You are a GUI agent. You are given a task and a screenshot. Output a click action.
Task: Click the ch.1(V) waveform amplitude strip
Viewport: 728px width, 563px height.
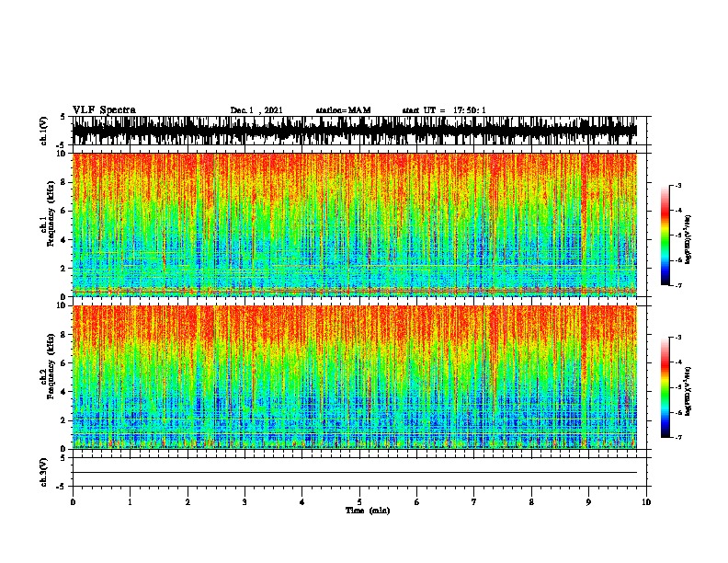click(x=355, y=131)
